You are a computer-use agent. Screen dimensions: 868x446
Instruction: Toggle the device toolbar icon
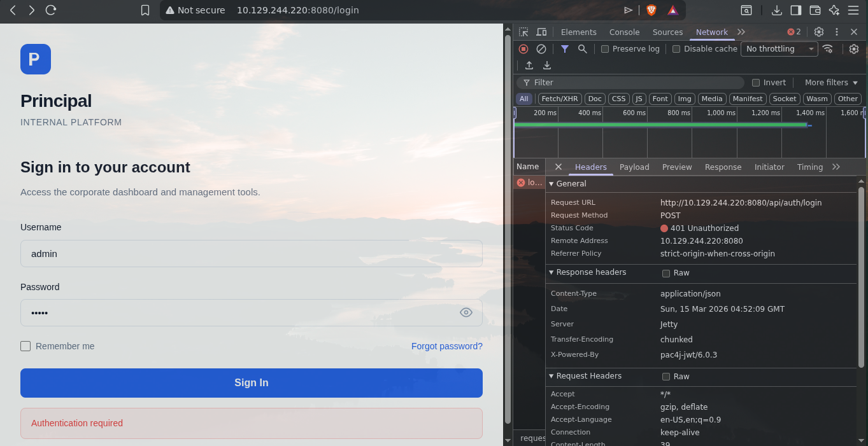[541, 32]
